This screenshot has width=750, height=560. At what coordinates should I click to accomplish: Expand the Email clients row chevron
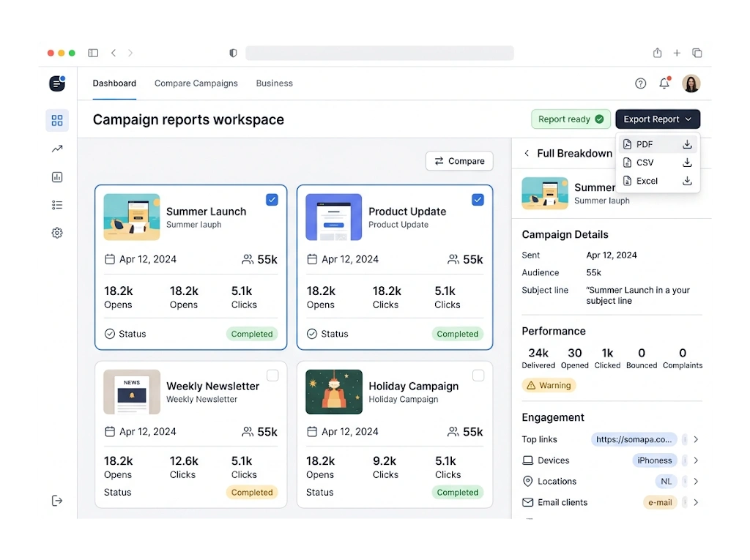pyautogui.click(x=696, y=502)
